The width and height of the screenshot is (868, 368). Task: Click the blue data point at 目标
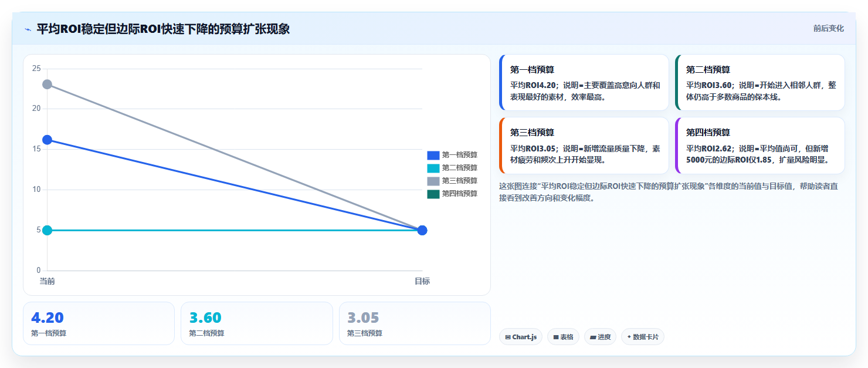[422, 230]
